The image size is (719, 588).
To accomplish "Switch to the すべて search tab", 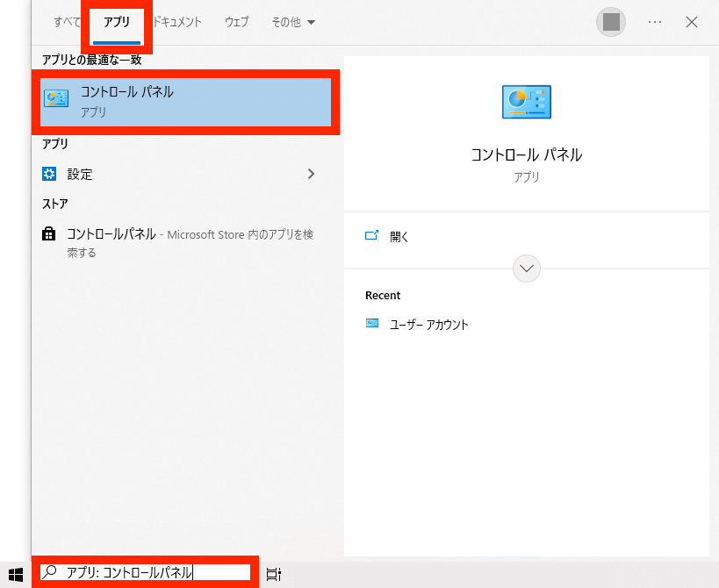I will 67,22.
